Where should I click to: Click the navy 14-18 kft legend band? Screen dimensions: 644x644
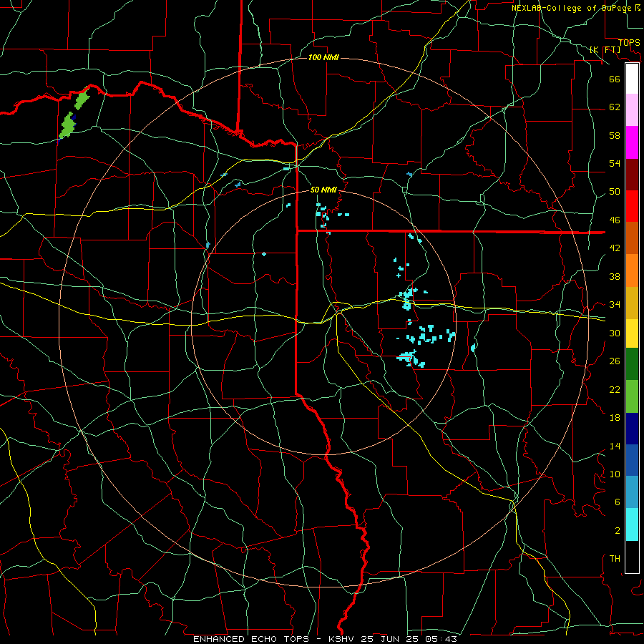click(x=632, y=429)
